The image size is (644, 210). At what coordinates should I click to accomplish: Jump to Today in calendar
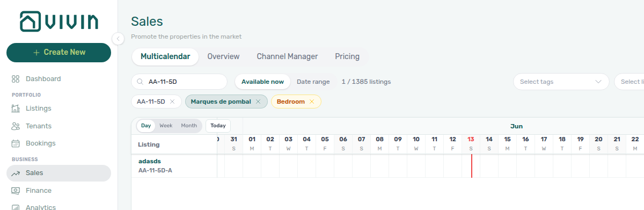(218, 126)
